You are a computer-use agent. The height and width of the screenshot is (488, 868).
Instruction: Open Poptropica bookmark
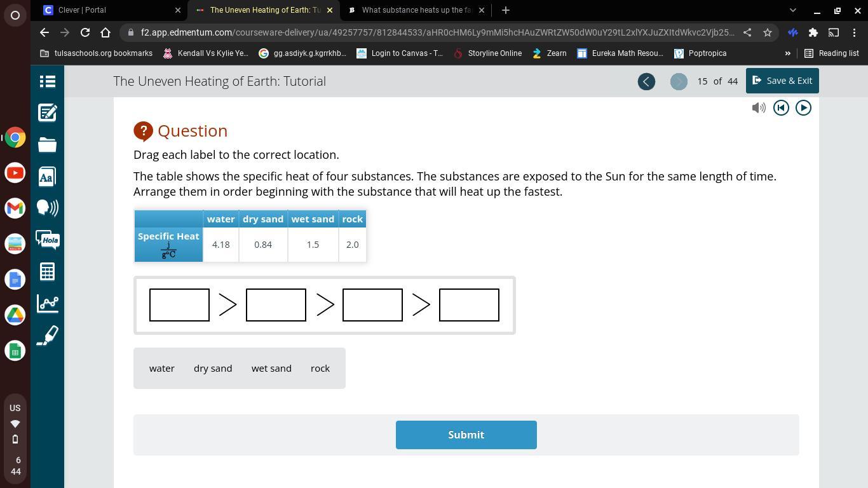click(700, 53)
